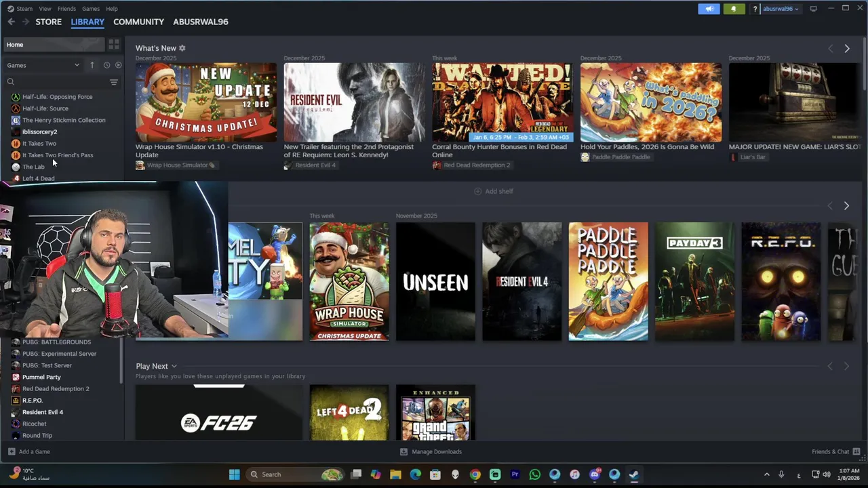Select Pummel Party in game list
868x488 pixels.
pyautogui.click(x=41, y=377)
